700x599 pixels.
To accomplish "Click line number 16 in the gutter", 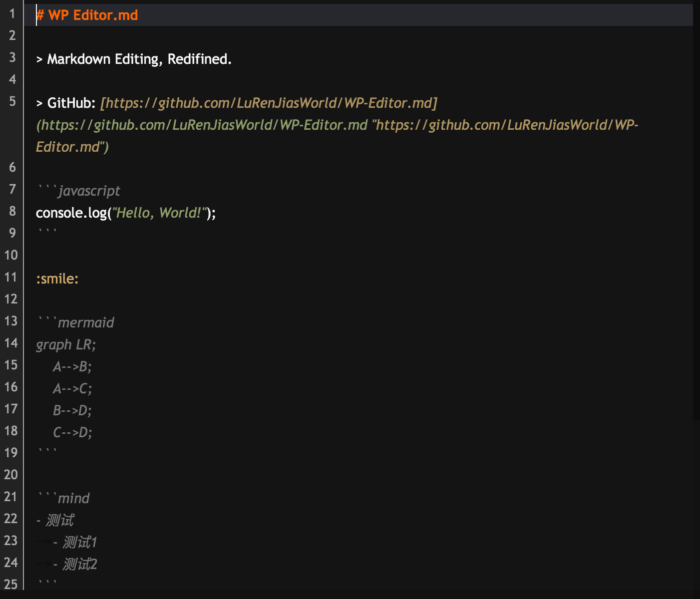I will pyautogui.click(x=11, y=387).
